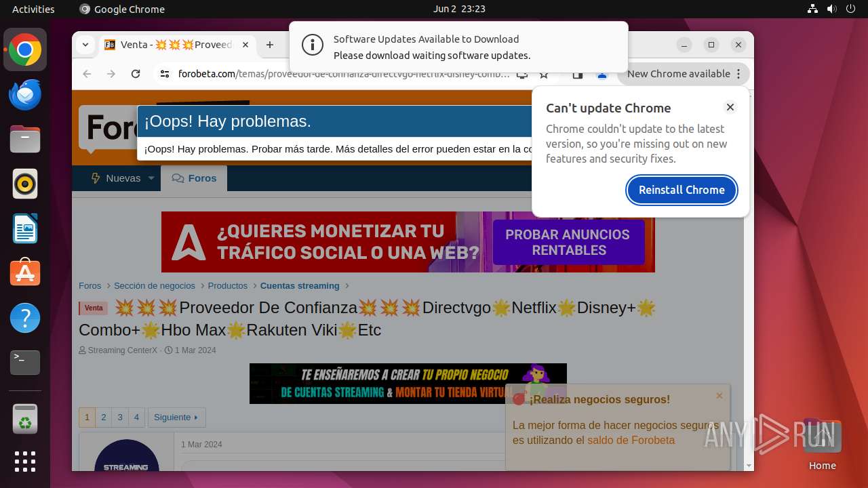Click Forobeta logo in header
This screenshot has width=868, height=488.
coord(108,127)
